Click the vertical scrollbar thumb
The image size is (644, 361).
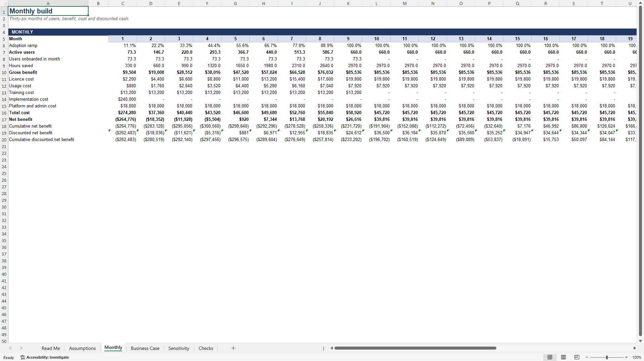(640, 171)
